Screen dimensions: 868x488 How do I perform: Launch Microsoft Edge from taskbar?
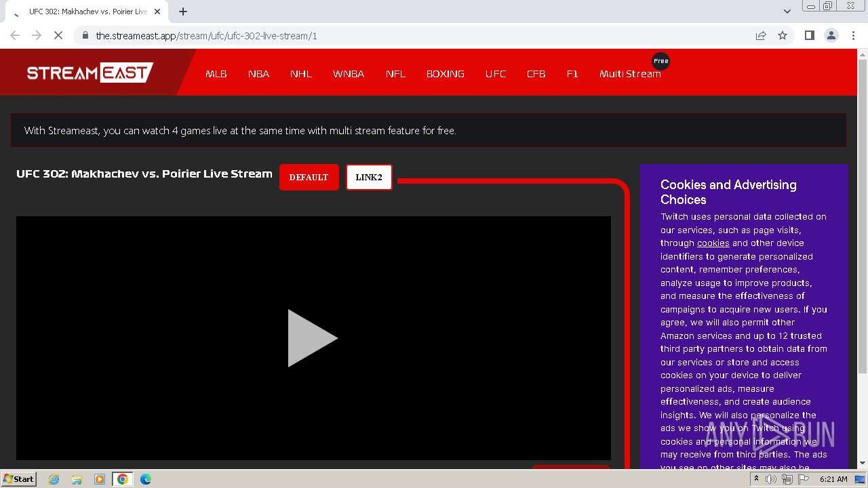pos(146,479)
